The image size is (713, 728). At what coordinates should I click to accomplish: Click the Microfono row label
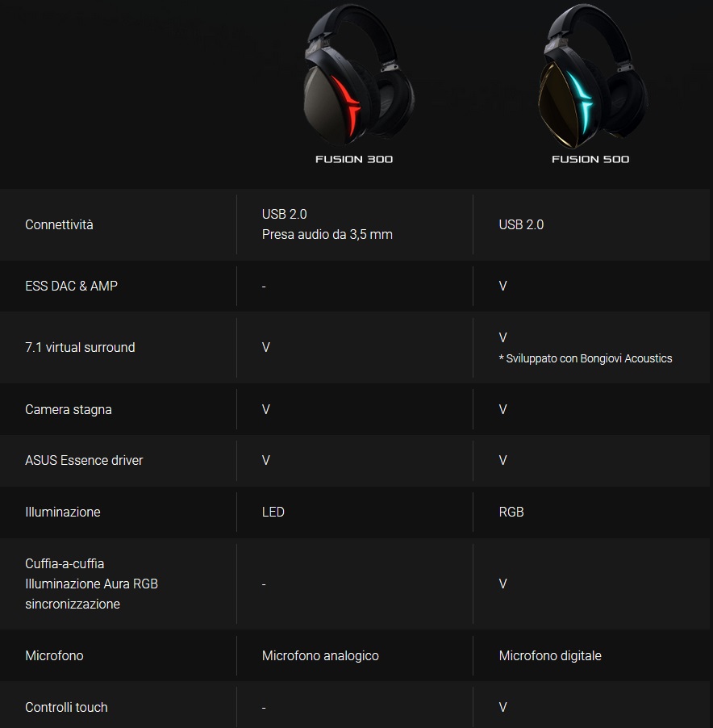(x=54, y=655)
